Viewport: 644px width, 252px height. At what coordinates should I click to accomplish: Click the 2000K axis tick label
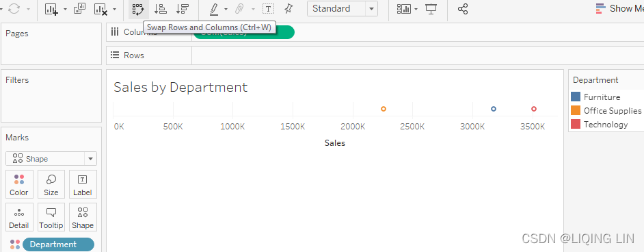pos(353,126)
